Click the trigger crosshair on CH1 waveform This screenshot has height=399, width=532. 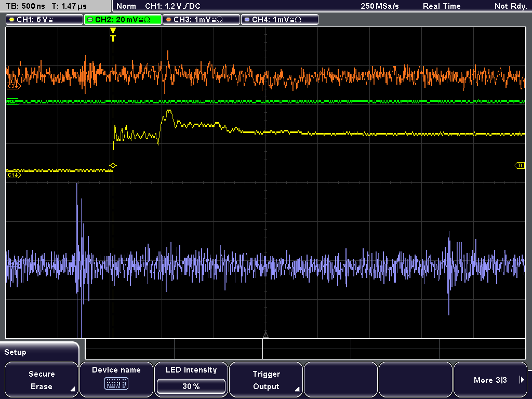tap(113, 166)
